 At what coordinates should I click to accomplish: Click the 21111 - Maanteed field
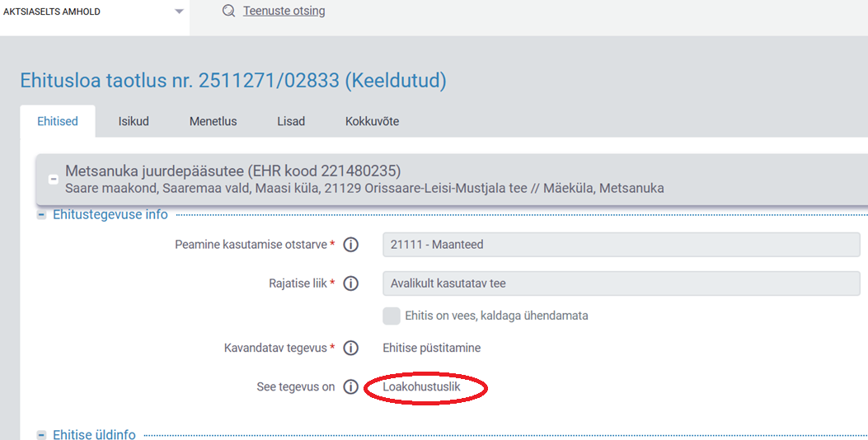point(621,245)
